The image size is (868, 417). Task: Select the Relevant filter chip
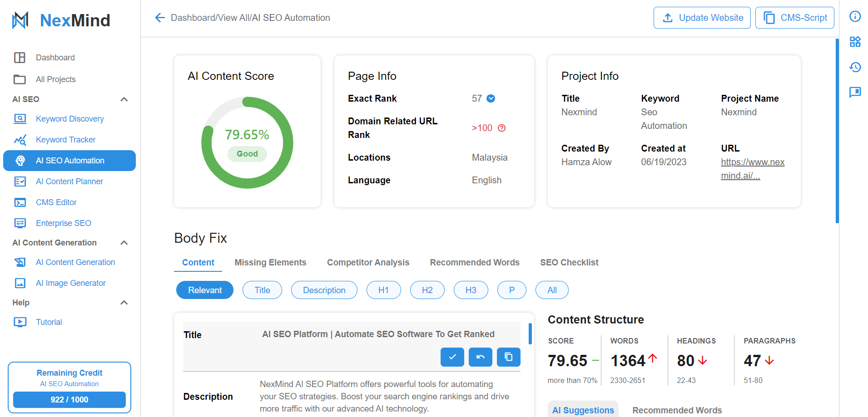click(x=205, y=290)
